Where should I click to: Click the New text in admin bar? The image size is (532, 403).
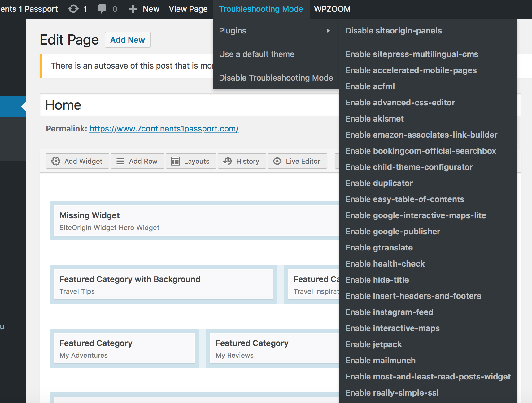click(151, 9)
